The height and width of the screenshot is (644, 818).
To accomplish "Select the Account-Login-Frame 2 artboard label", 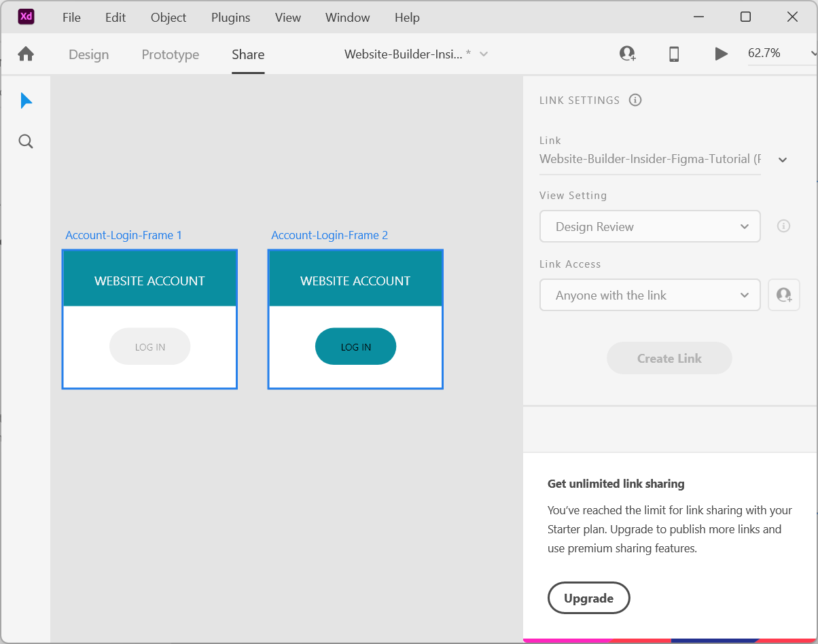I will [330, 235].
